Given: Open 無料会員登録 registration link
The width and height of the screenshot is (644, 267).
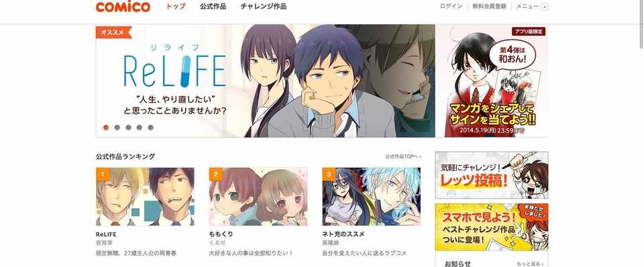Looking at the screenshot, I should (x=489, y=7).
